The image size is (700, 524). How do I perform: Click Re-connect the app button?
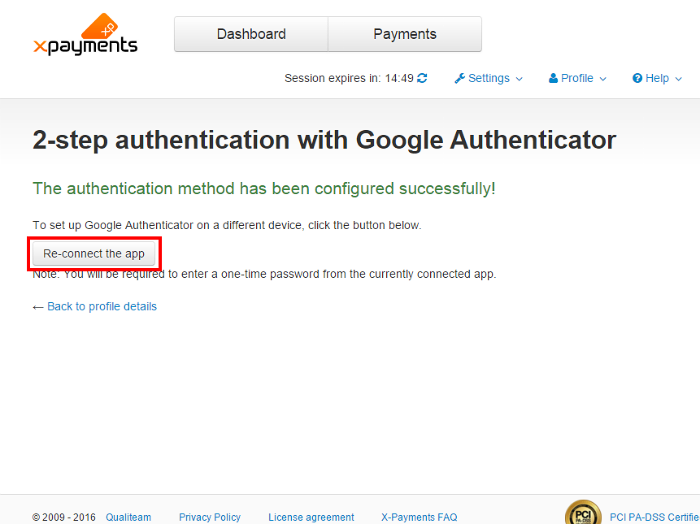[x=94, y=254]
